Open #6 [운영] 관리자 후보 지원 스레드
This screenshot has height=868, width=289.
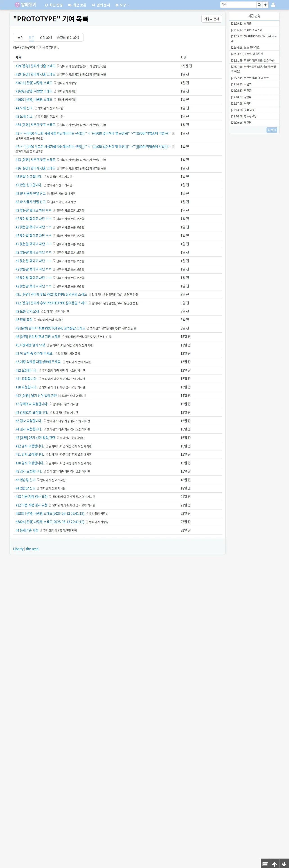[x=38, y=337]
